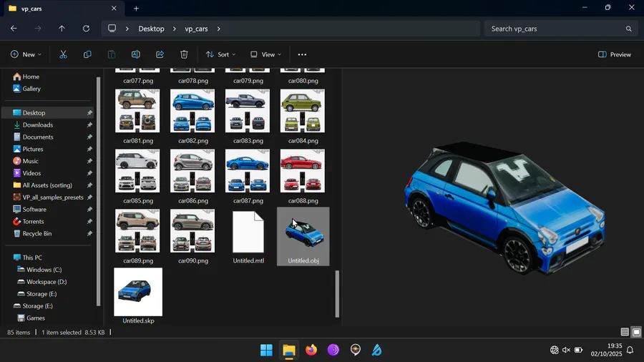
Task: Click the Share icon in toolbar
Action: pos(160,54)
